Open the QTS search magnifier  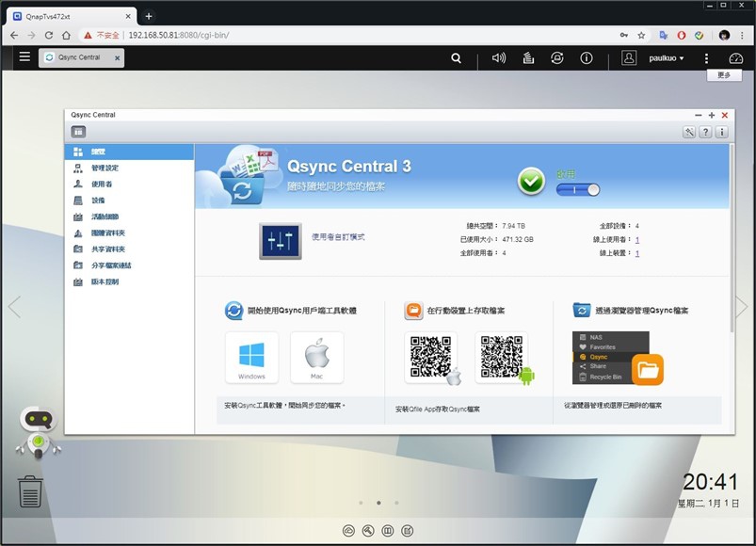point(456,58)
